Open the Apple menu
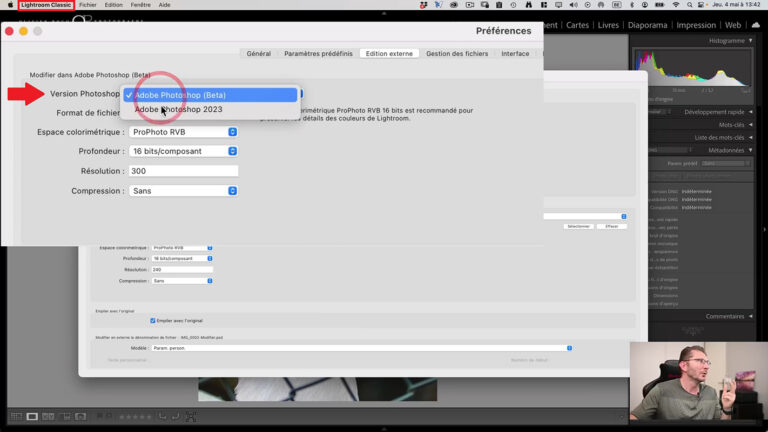Screen dimensions: 768x432 point(10,5)
